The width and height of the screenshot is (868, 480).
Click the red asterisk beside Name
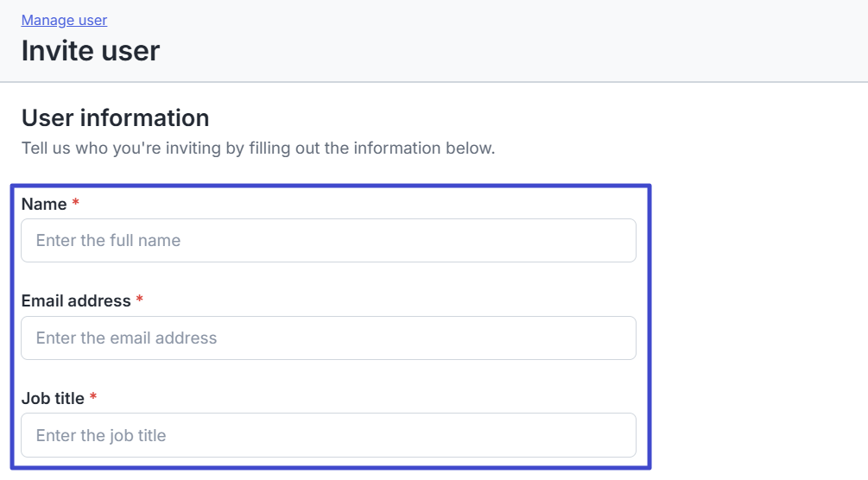[76, 204]
